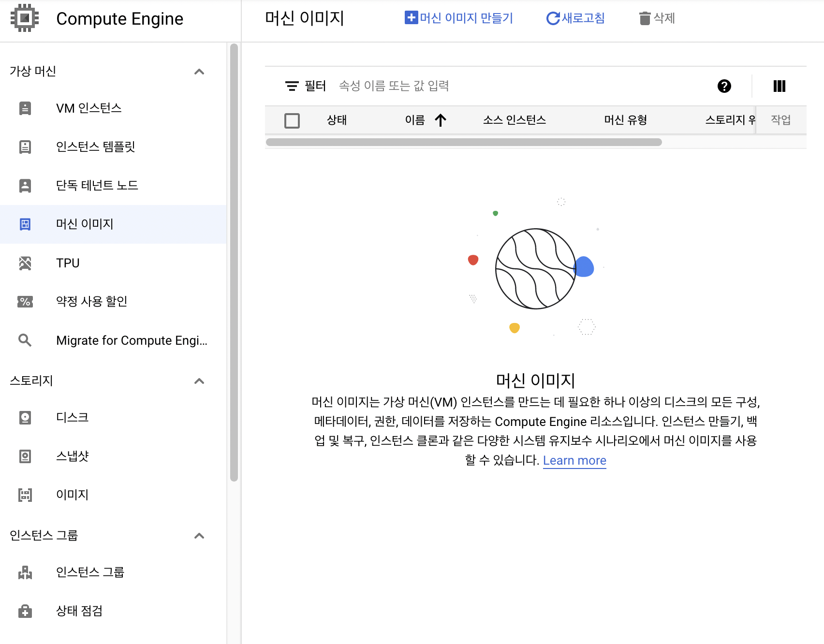Click the VM 인스턴스 sidebar icon
824x644 pixels.
tap(25, 108)
